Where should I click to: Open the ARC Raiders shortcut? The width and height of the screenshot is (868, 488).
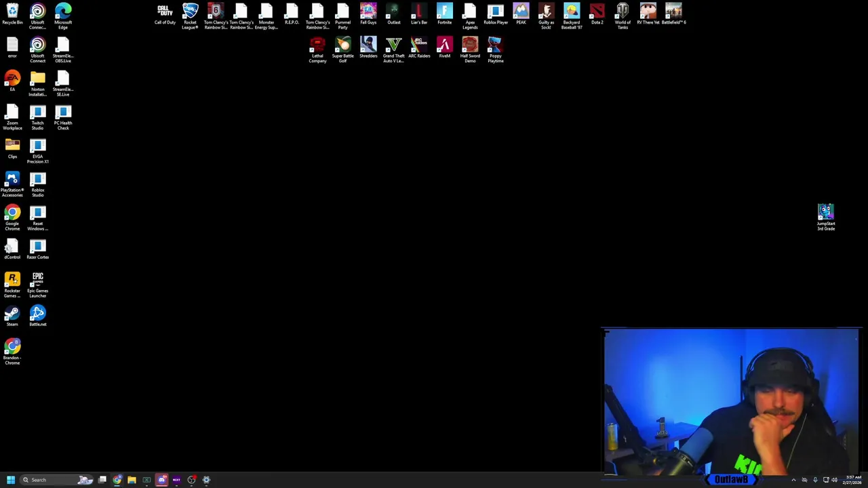coord(419,48)
